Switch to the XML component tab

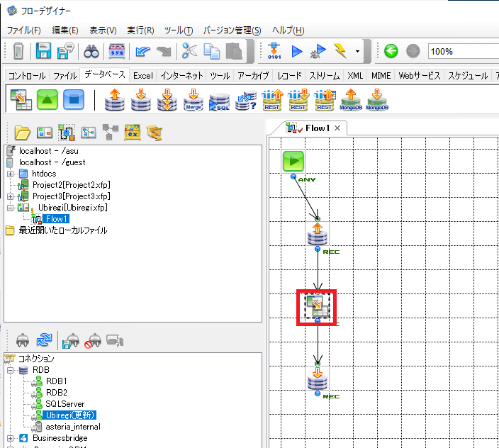355,76
